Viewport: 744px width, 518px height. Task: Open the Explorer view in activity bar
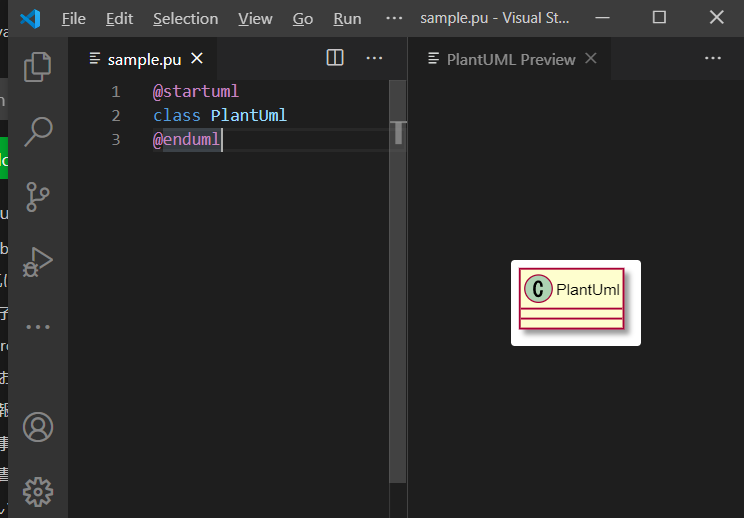coord(37,66)
